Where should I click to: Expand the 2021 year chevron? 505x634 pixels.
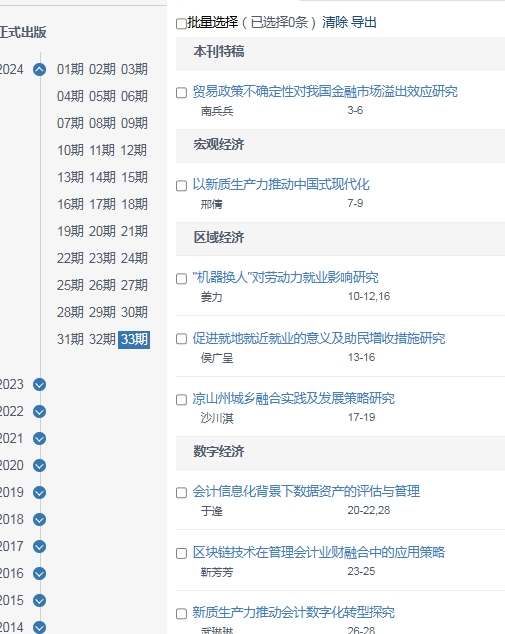tap(39, 439)
